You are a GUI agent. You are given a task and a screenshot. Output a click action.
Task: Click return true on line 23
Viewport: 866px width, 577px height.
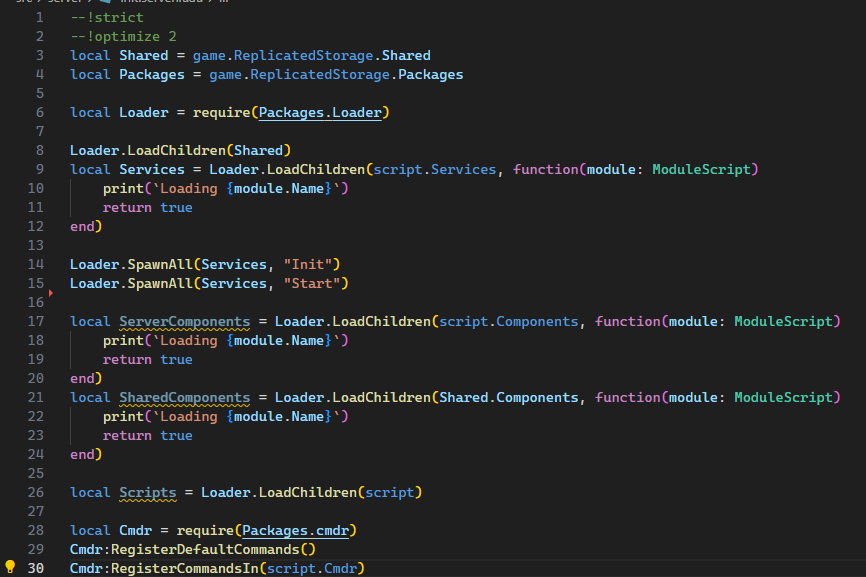[x=147, y=436]
